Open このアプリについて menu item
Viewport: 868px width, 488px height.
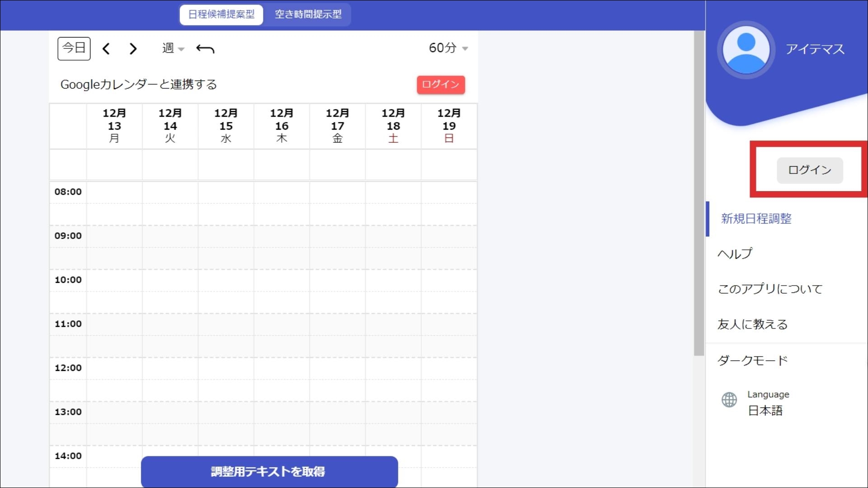(x=770, y=289)
